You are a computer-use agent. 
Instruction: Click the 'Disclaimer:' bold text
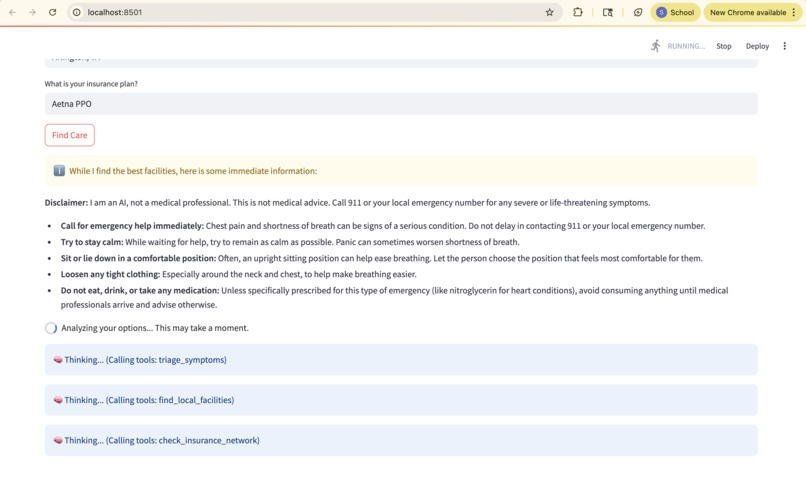(66, 202)
